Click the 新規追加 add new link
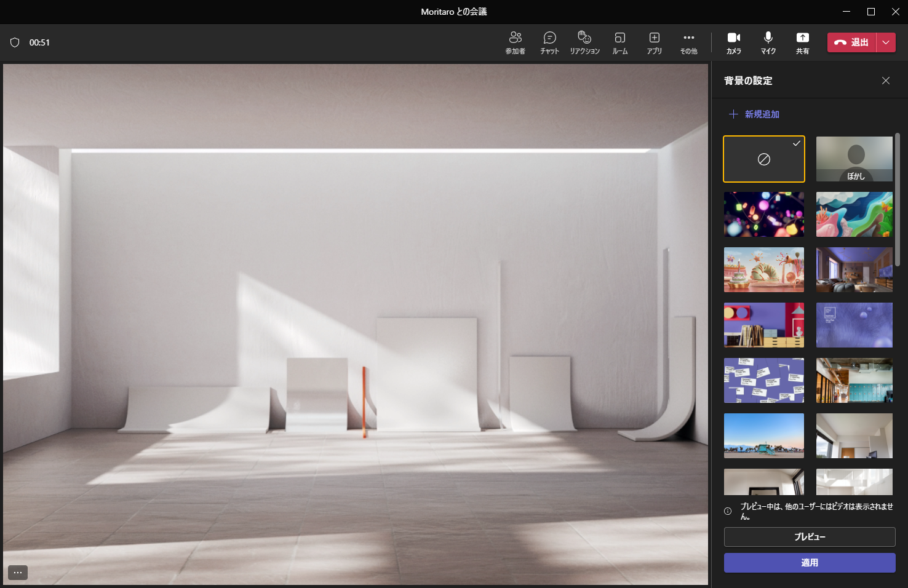 tap(754, 114)
